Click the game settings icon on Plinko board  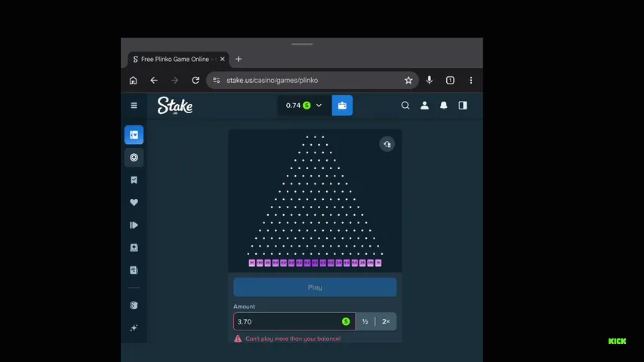pyautogui.click(x=387, y=144)
